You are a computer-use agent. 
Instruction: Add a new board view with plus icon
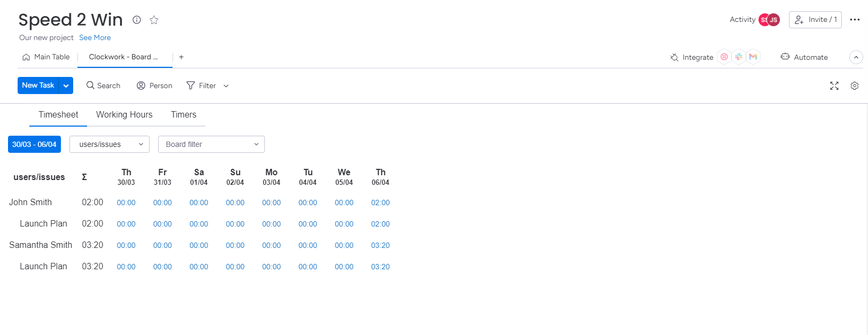click(181, 57)
